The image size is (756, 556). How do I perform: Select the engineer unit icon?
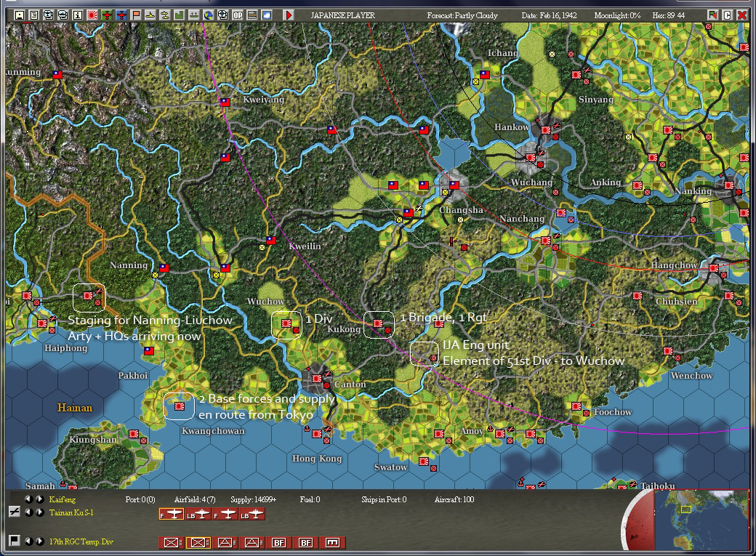tap(333, 542)
